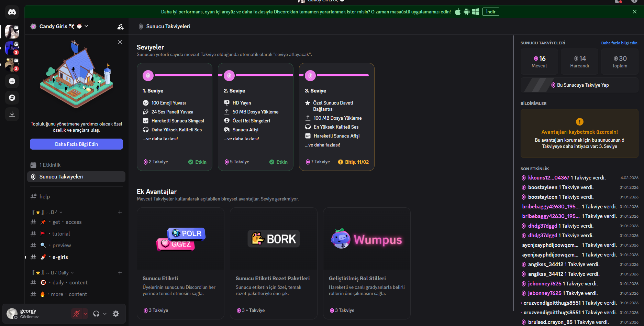Click the En Yüksek Kaliteli Ses perk

pyautogui.click(x=332, y=127)
